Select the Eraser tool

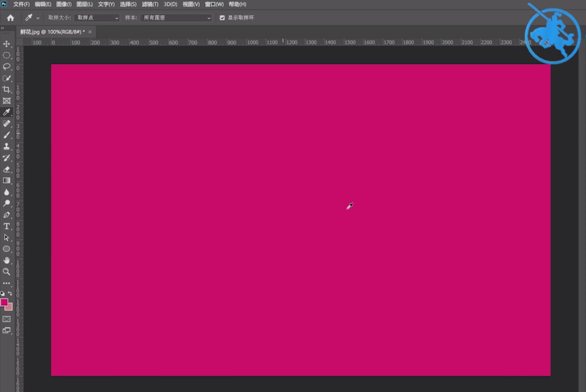[7, 169]
